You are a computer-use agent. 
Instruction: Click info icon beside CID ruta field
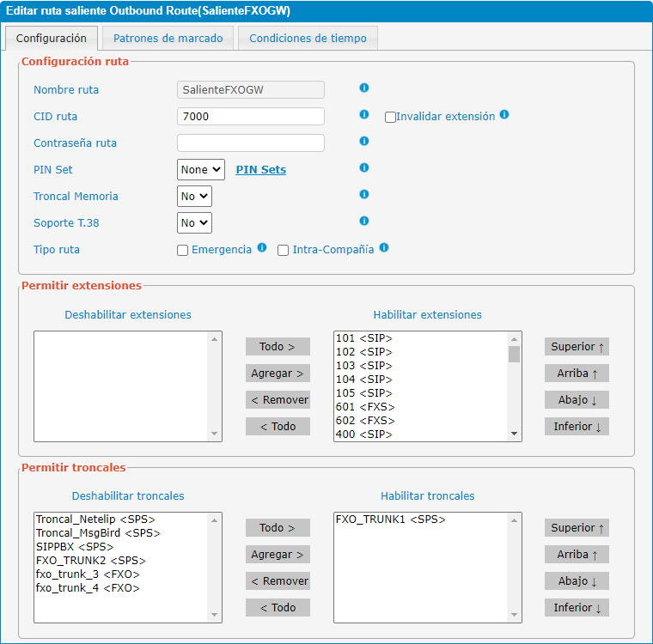[363, 115]
